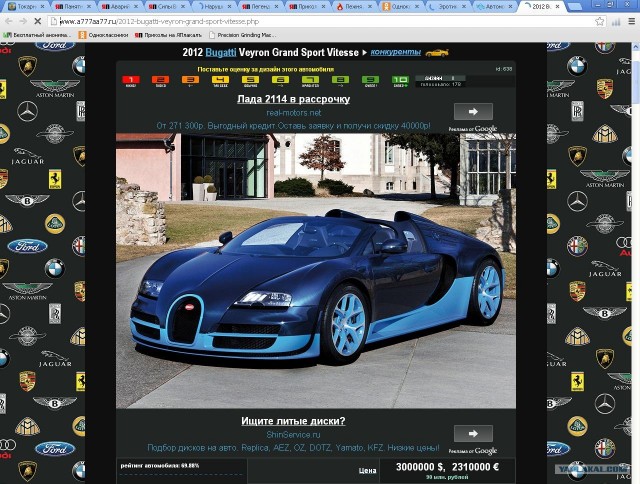Image resolution: width=640 pixels, height=484 pixels.
Task: Click the browser Back arrow
Action: pos(9,21)
